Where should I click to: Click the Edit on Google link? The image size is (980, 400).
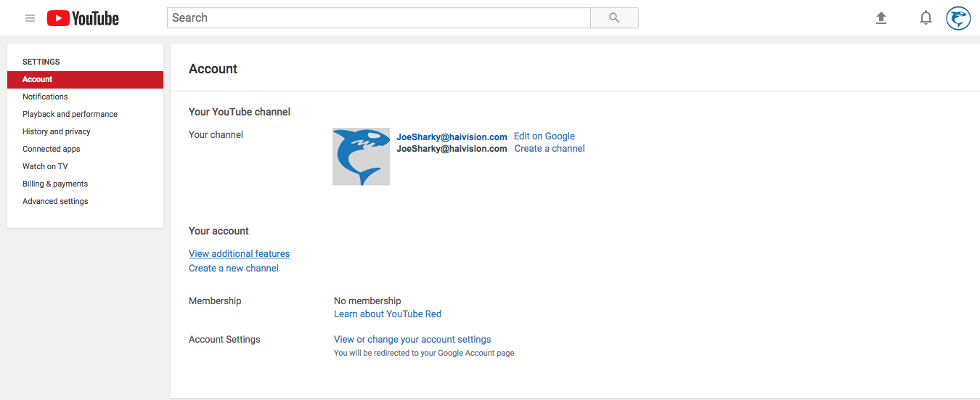544,136
